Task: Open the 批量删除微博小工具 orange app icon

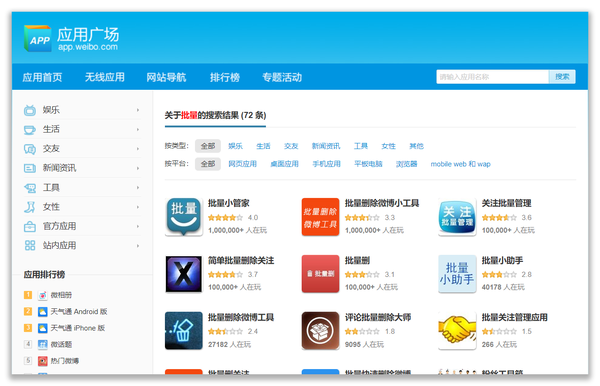Action: pyautogui.click(x=320, y=217)
